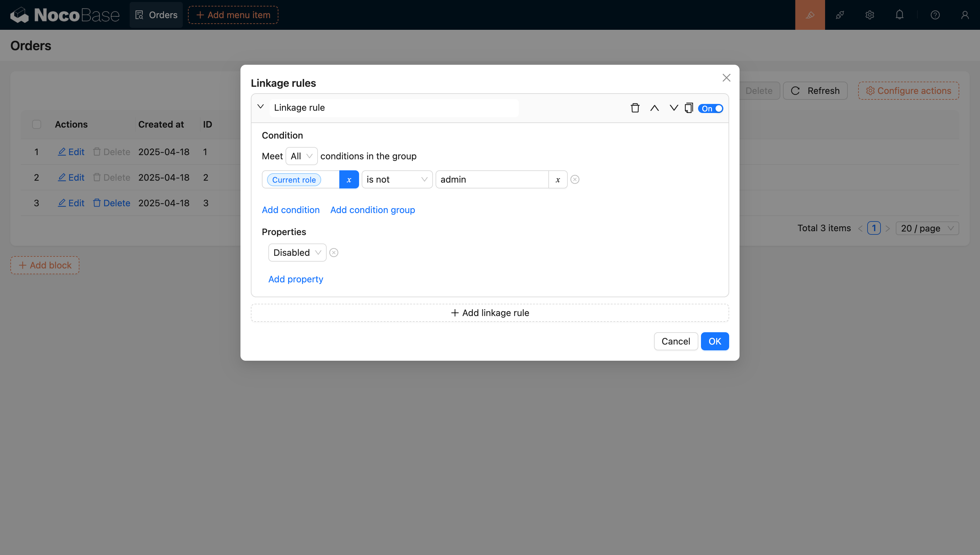Click the Add condition group link
This screenshot has width=980, height=555.
click(x=372, y=210)
